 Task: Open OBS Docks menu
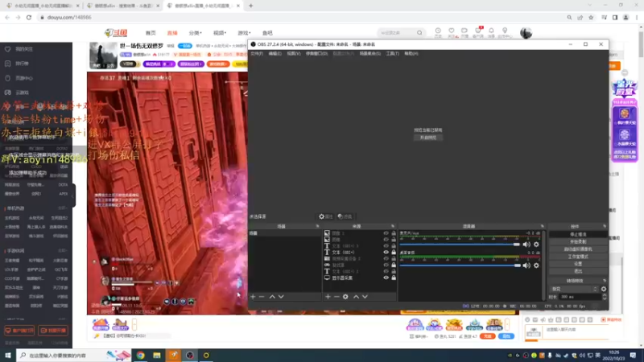tap(316, 54)
